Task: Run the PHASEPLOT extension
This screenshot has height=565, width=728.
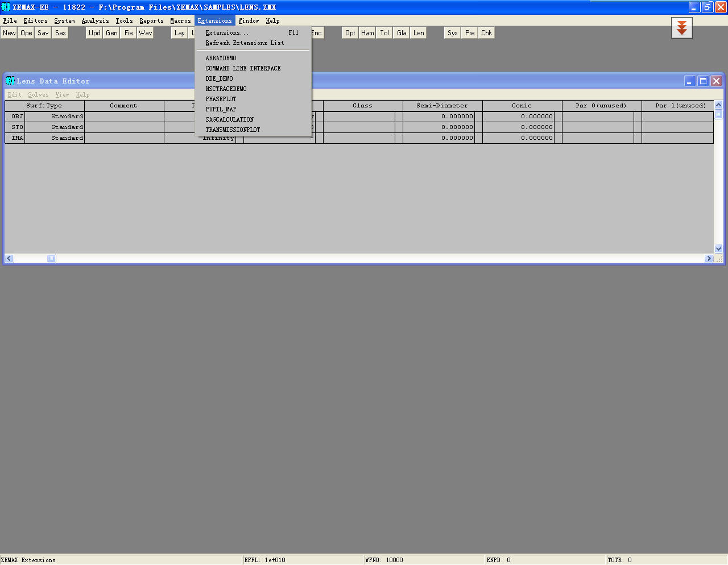Action: coord(253,99)
